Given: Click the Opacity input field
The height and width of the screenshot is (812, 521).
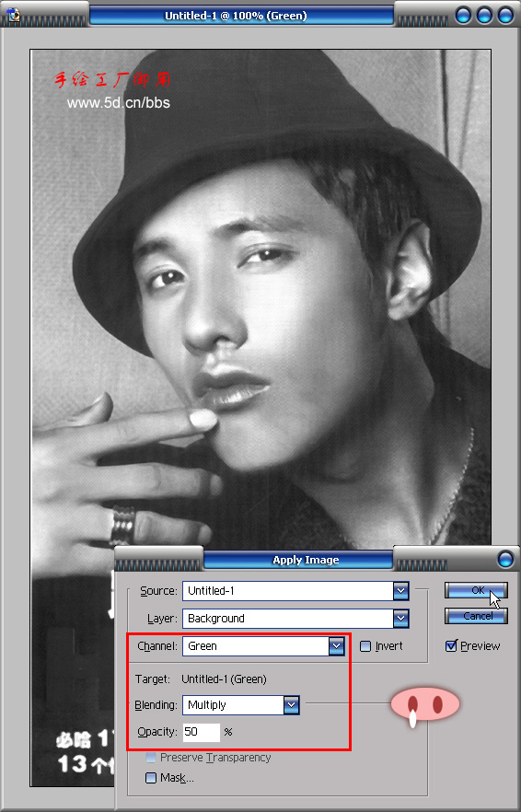Looking at the screenshot, I should point(201,732).
